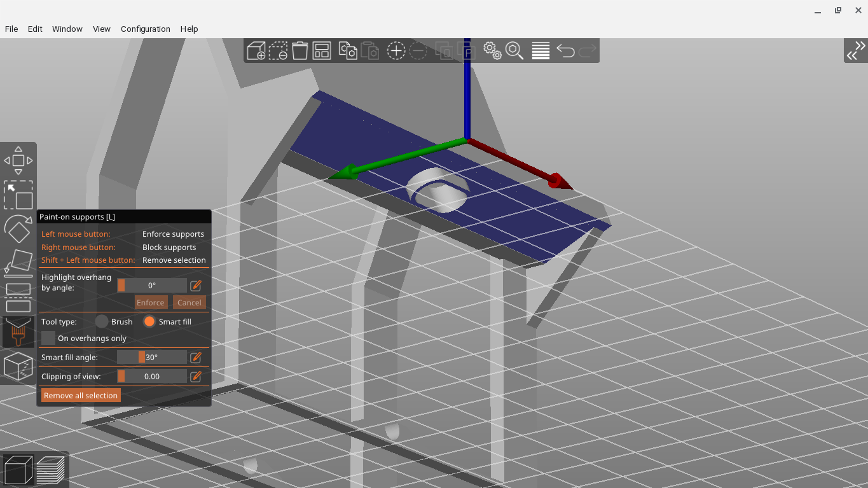Click the Undo arrow icon

pyautogui.click(x=565, y=51)
